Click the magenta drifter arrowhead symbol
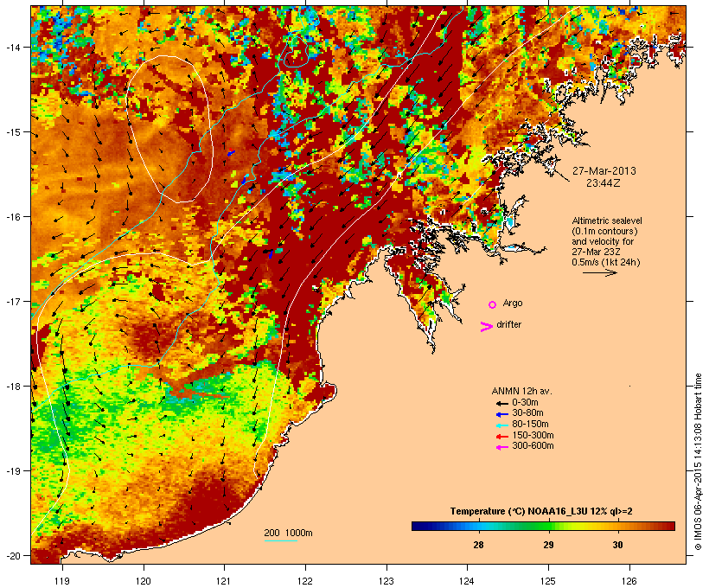The width and height of the screenshot is (709, 588). coord(486,327)
